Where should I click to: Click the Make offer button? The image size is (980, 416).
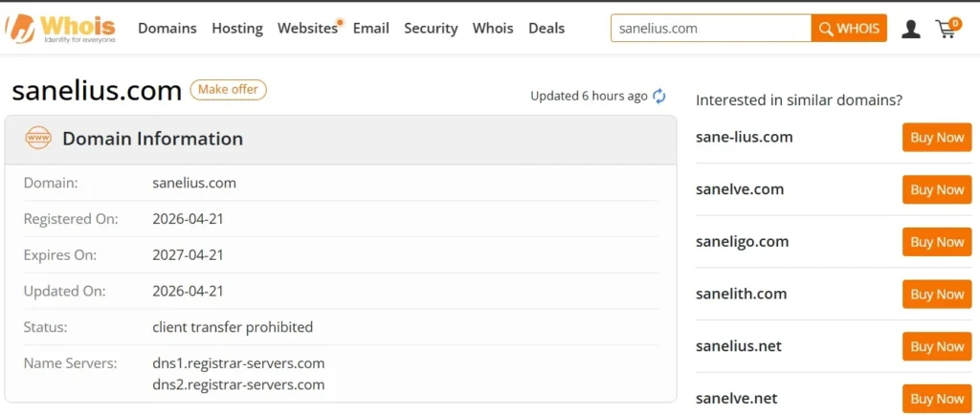[x=228, y=89]
